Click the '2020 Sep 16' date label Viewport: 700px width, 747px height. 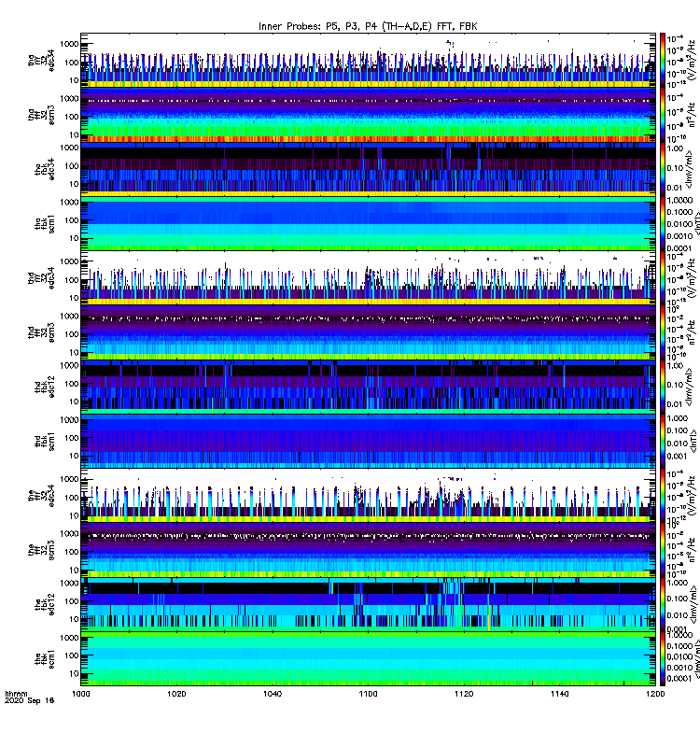(x=29, y=700)
